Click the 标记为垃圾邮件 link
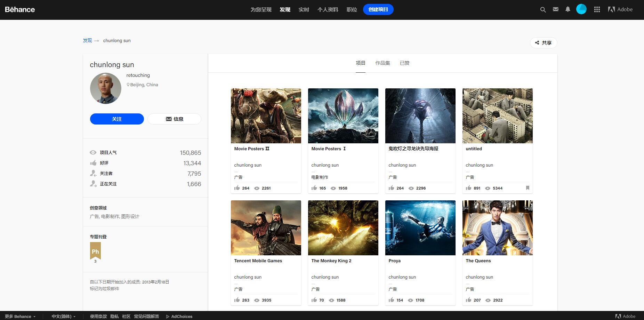This screenshot has height=320, width=644. coord(104,288)
